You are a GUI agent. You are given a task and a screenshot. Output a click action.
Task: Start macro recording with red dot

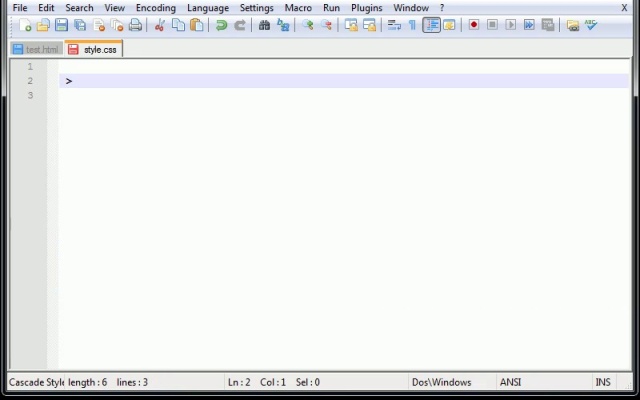click(473, 25)
